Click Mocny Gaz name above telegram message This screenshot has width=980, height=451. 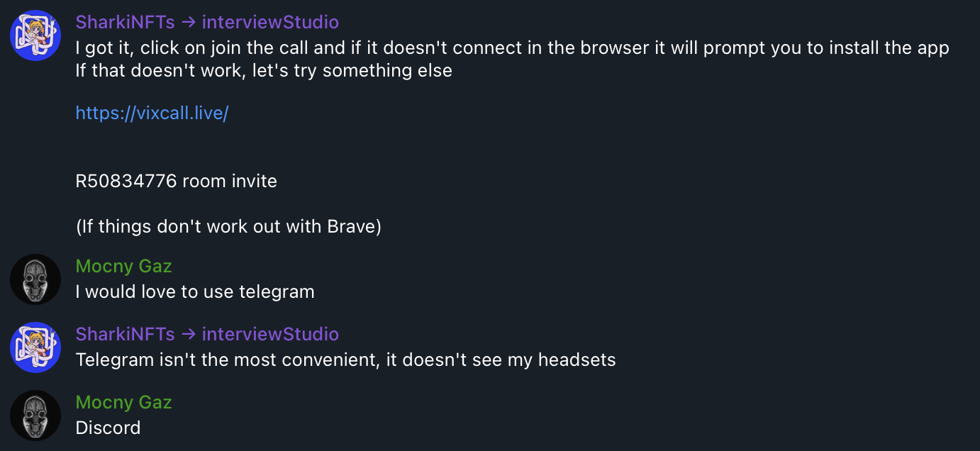pyautogui.click(x=123, y=266)
